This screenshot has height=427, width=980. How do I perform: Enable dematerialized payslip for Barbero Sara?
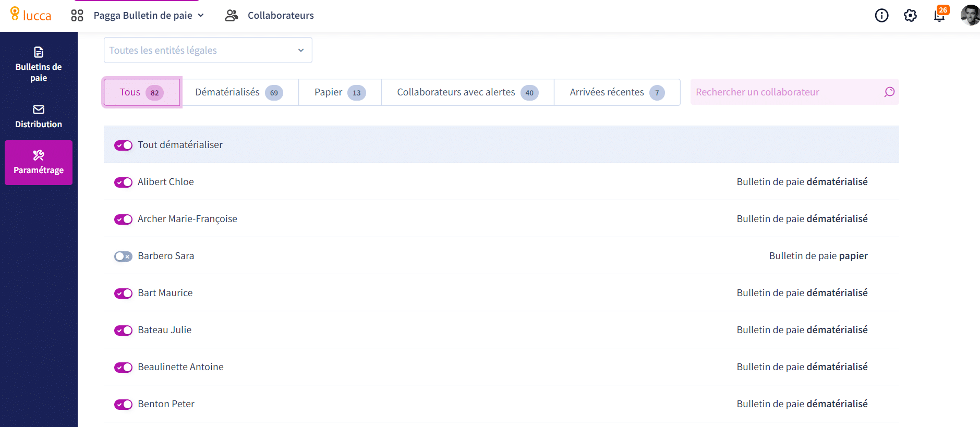pyautogui.click(x=123, y=257)
